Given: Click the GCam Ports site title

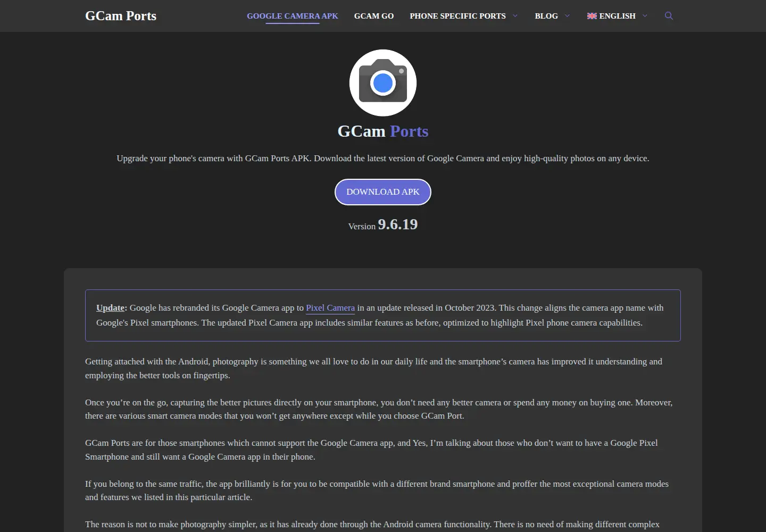Looking at the screenshot, I should click(121, 16).
